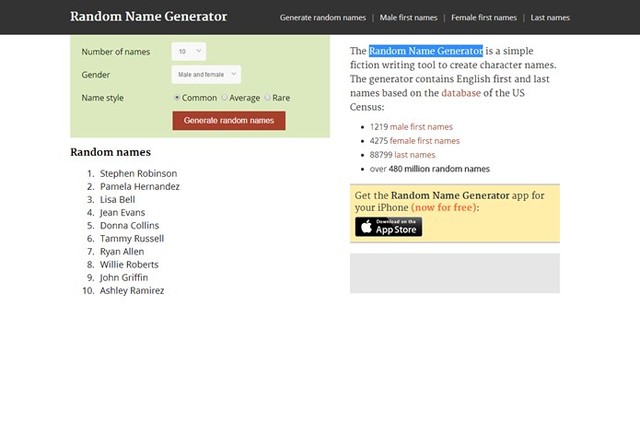Click the Name style label
The width and height of the screenshot is (640, 424).
102,98
